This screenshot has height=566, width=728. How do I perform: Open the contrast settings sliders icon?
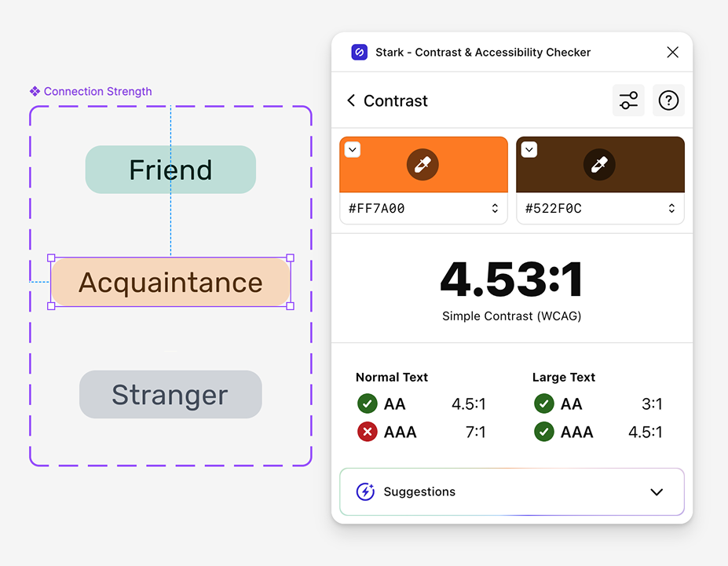[x=628, y=100]
